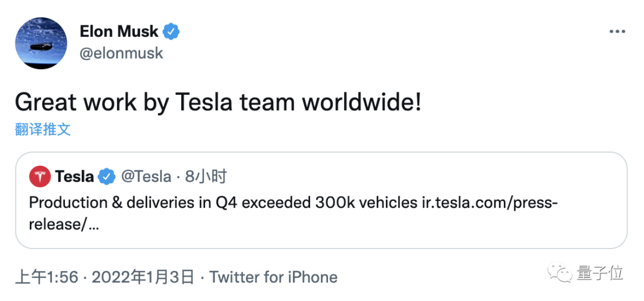The width and height of the screenshot is (644, 301).
Task: Click Elon Musk's verified badge
Action: (x=172, y=31)
